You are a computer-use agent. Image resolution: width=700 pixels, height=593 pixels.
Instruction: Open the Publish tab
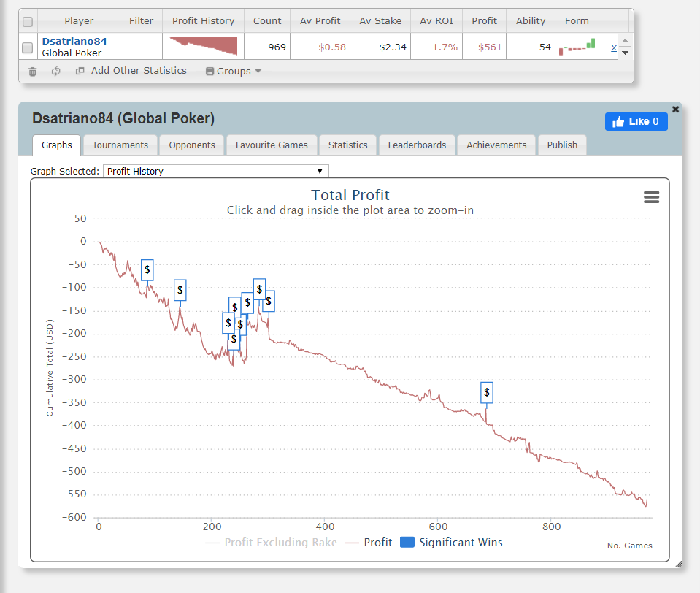pos(562,145)
